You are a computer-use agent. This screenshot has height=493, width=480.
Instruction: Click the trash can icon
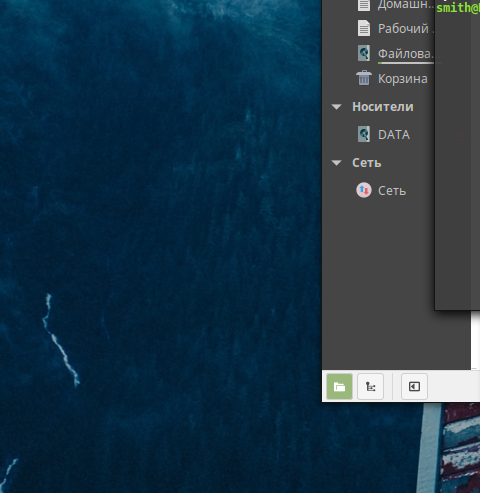(364, 78)
